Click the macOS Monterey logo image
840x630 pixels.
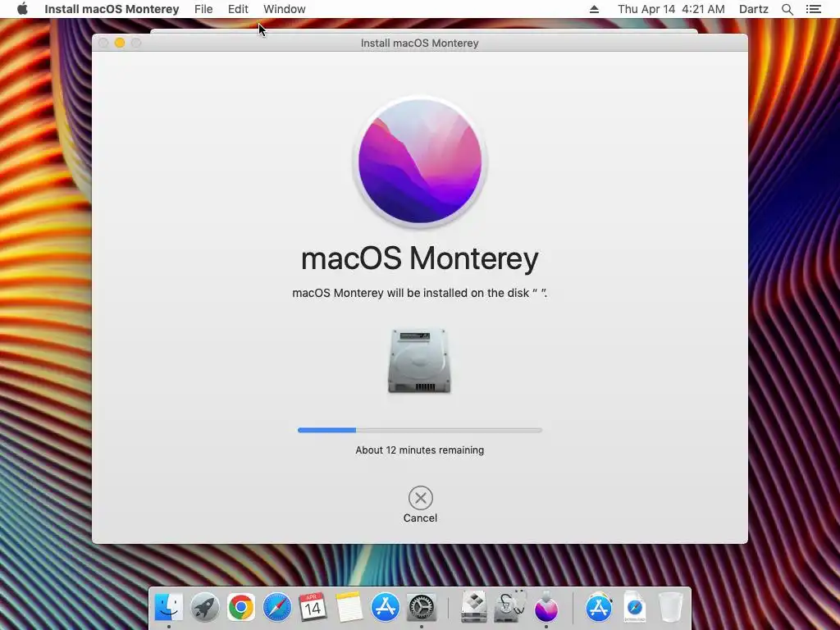click(x=420, y=161)
